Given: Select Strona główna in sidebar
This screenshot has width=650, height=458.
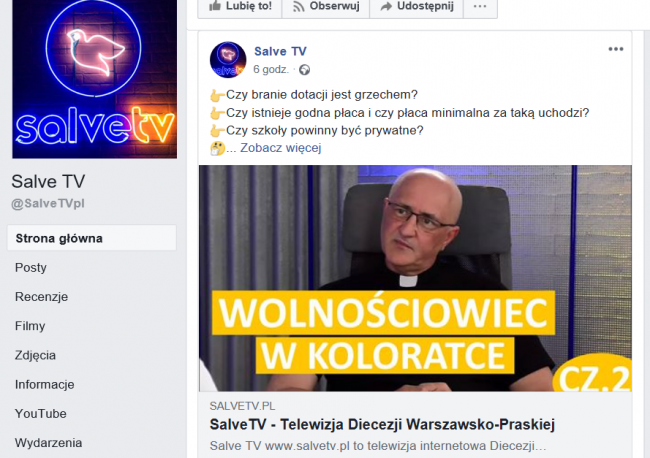Looking at the screenshot, I should (x=92, y=238).
